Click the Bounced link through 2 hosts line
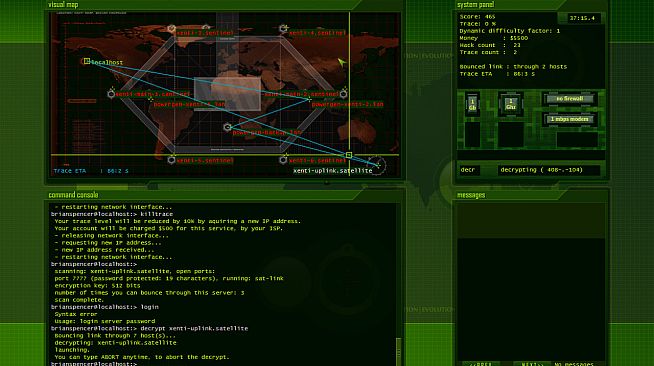654x366 pixels. [513, 67]
